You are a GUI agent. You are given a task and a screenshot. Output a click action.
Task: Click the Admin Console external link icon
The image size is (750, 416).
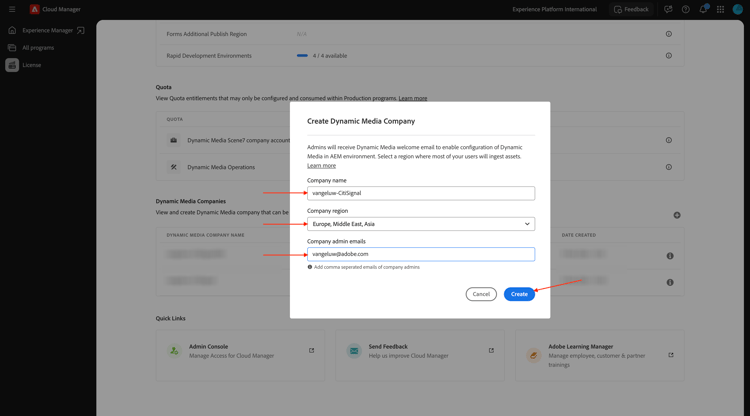[x=311, y=350]
